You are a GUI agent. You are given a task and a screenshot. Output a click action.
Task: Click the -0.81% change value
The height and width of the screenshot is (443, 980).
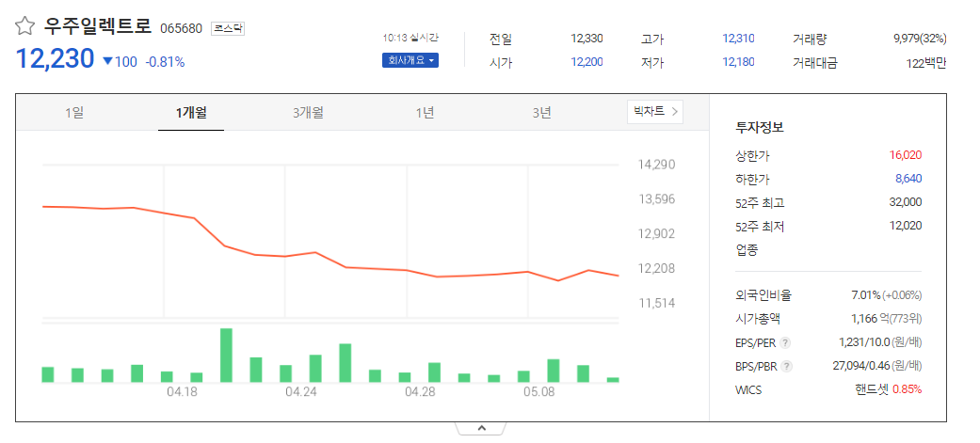165,62
